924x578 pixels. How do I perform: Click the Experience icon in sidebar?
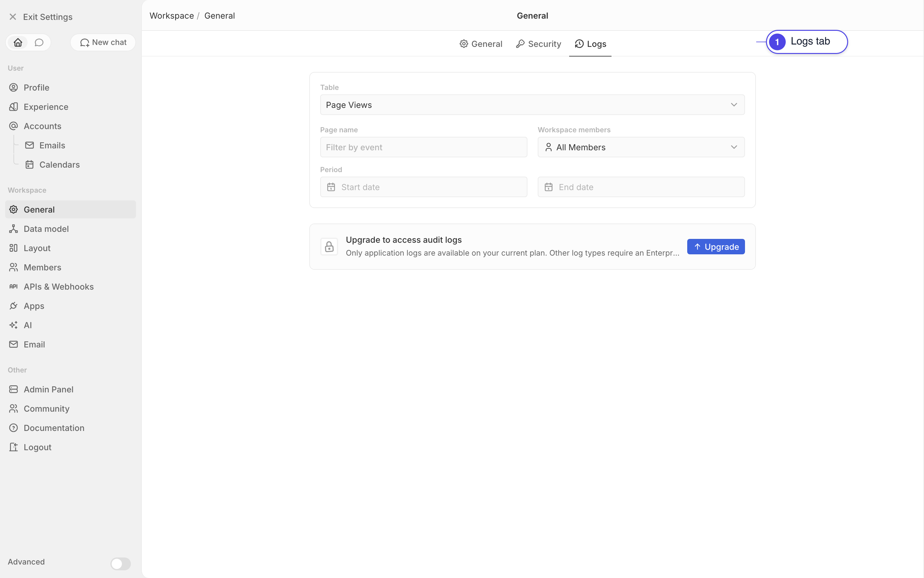pyautogui.click(x=13, y=107)
